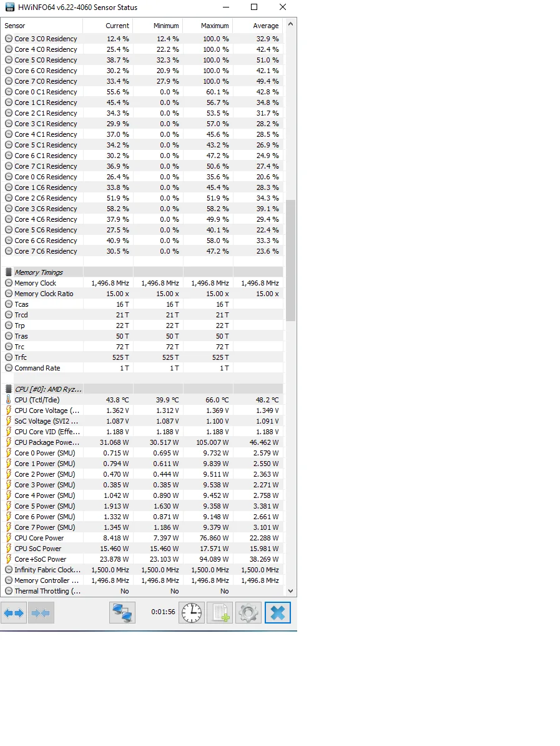Click the 76.860 W maximum core power value

pos(214,538)
